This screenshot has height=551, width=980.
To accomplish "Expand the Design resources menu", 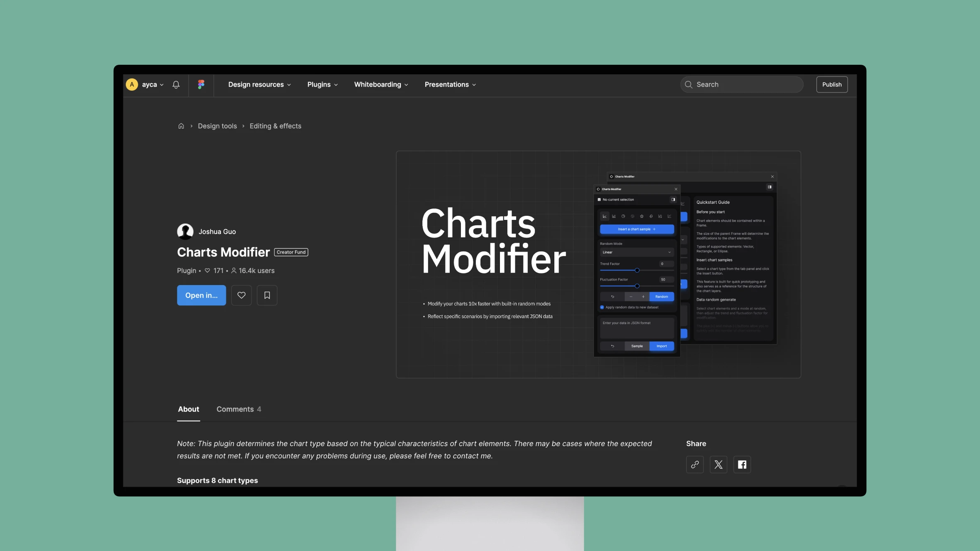I will (259, 84).
